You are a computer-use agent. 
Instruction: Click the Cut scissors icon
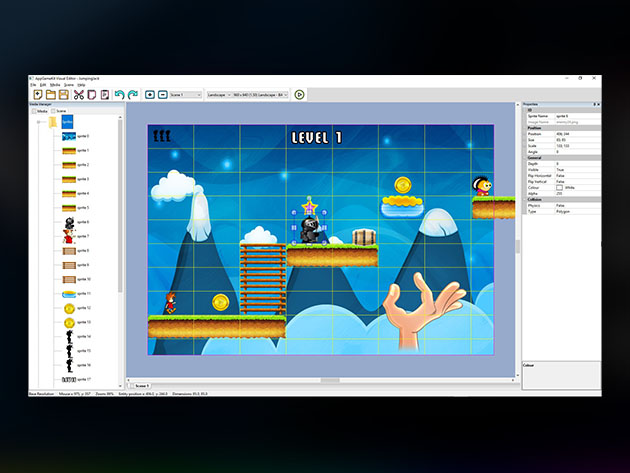[78, 94]
